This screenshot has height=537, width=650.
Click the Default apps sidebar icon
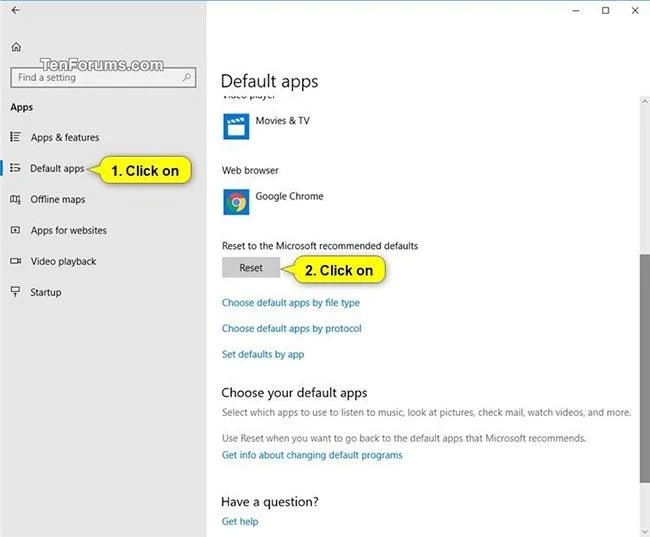pos(15,168)
